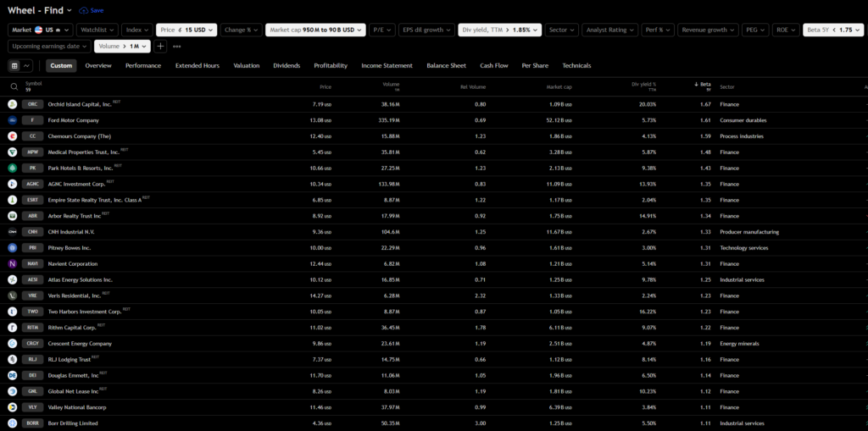Image resolution: width=868 pixels, height=431 pixels.
Task: Sort by the Beta 5Y column header
Action: 703,86
